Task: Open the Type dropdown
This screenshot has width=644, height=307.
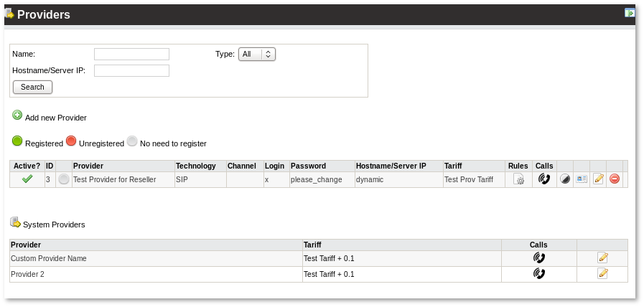Action: pos(257,54)
